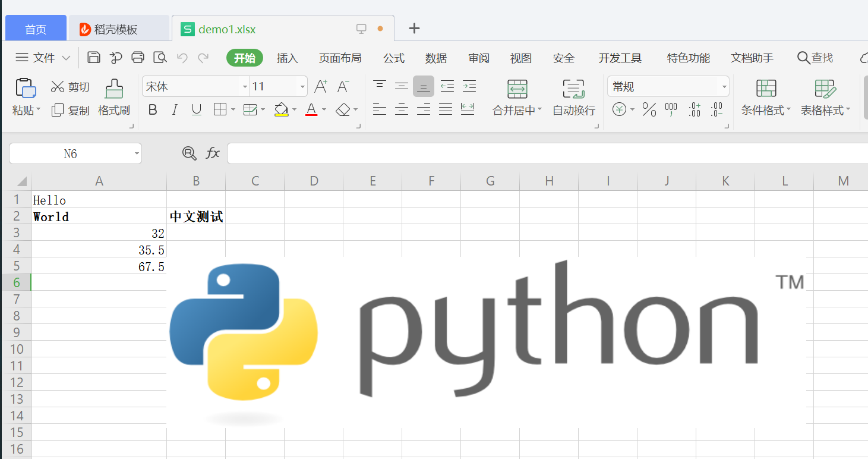Screen dimensions: 868x459
Task: Click distributed alignment icon
Action: tap(468, 109)
